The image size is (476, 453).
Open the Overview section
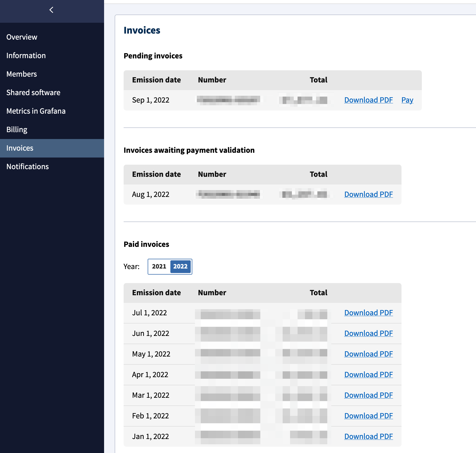pyautogui.click(x=22, y=37)
